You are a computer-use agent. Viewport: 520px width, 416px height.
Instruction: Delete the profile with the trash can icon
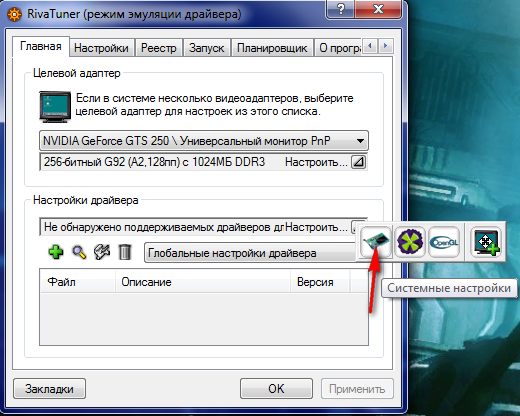tap(125, 252)
